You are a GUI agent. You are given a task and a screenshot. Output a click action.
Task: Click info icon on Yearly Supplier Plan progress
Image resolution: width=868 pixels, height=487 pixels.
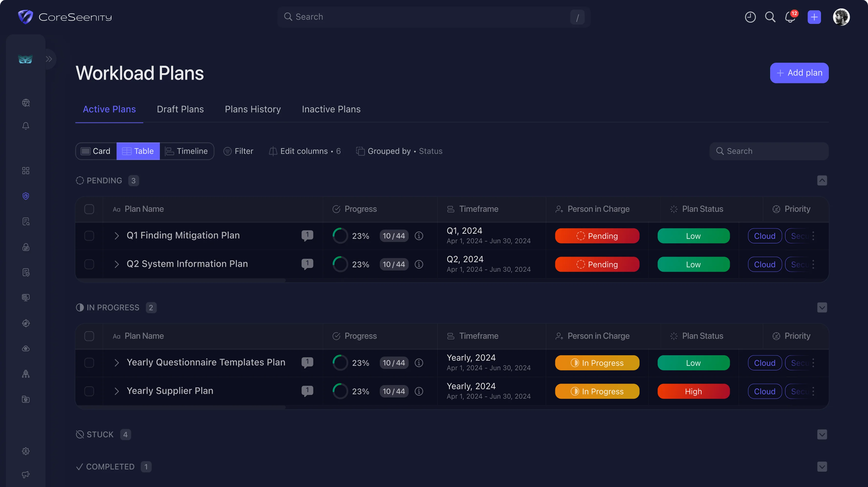[x=419, y=391]
